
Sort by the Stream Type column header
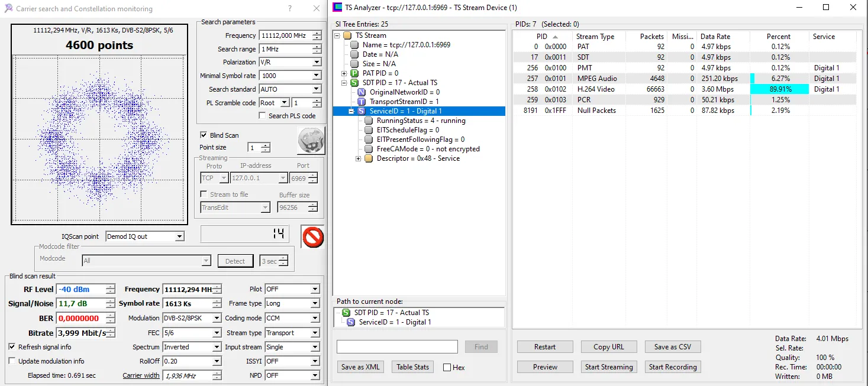pyautogui.click(x=595, y=37)
